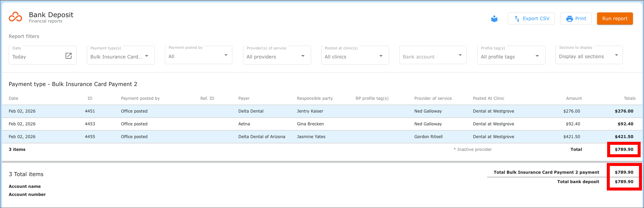Click the Export CSV button
This screenshot has height=208, width=644.
[x=531, y=18]
